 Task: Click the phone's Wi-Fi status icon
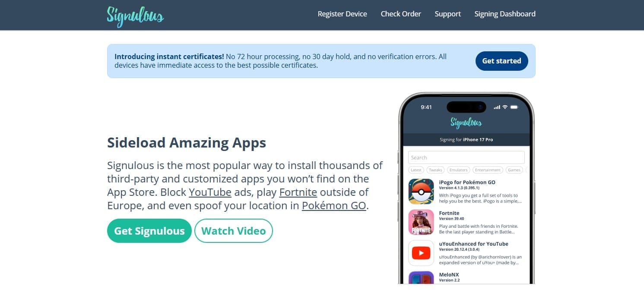[x=505, y=107]
